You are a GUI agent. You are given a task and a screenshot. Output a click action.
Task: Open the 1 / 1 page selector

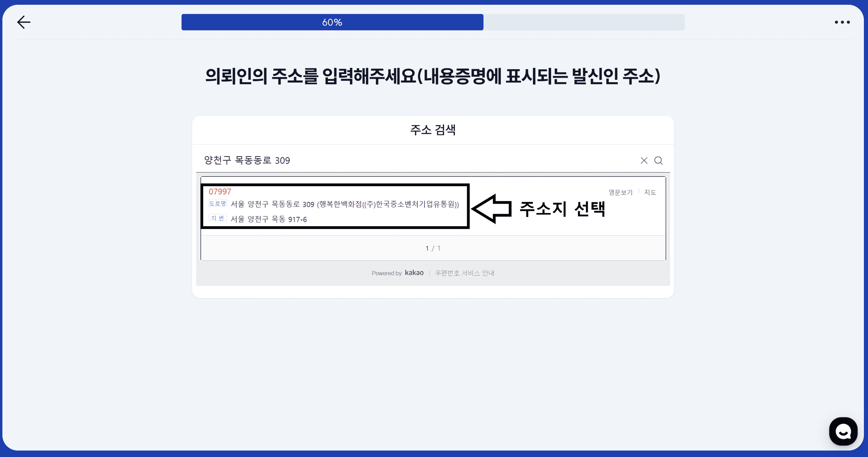click(433, 248)
